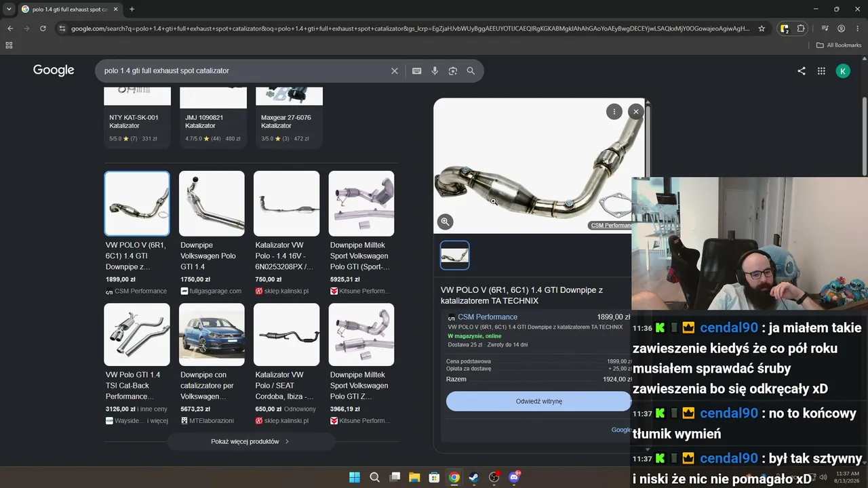Submit search with the magnifier icon

pyautogui.click(x=471, y=70)
